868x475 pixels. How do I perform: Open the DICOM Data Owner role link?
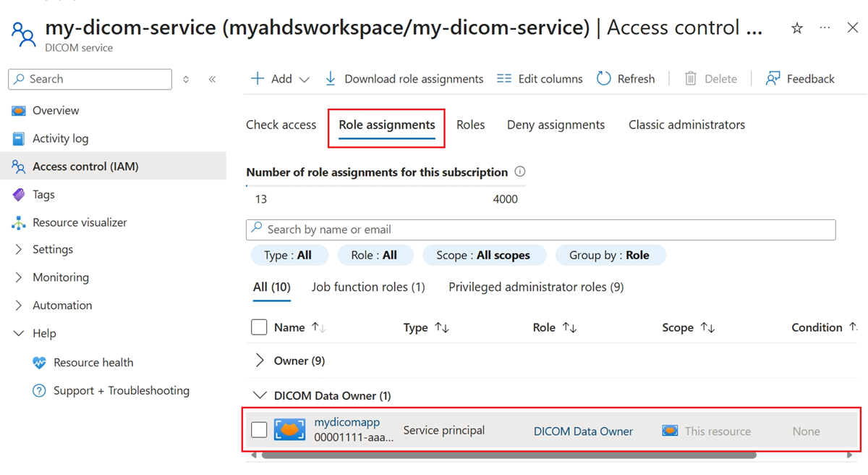(x=583, y=431)
